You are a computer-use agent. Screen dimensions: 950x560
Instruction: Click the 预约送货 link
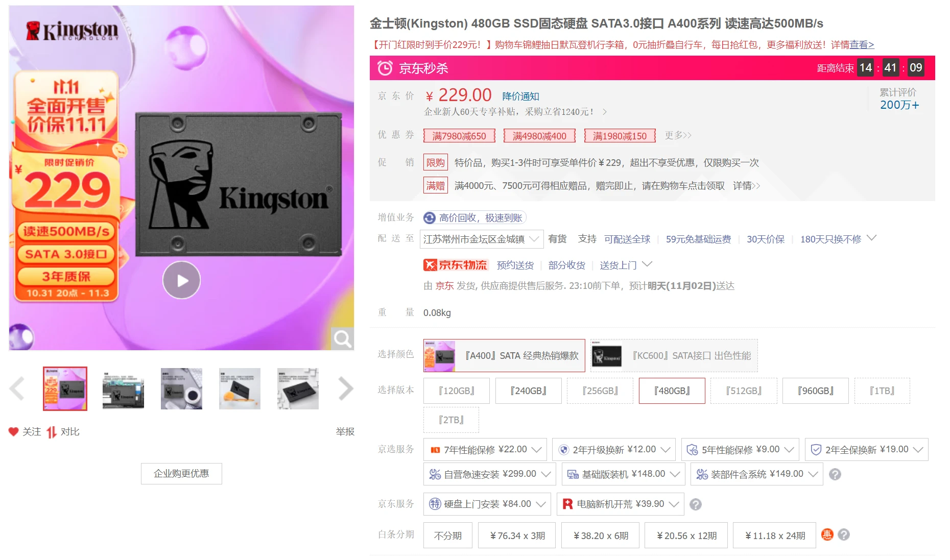pyautogui.click(x=515, y=265)
